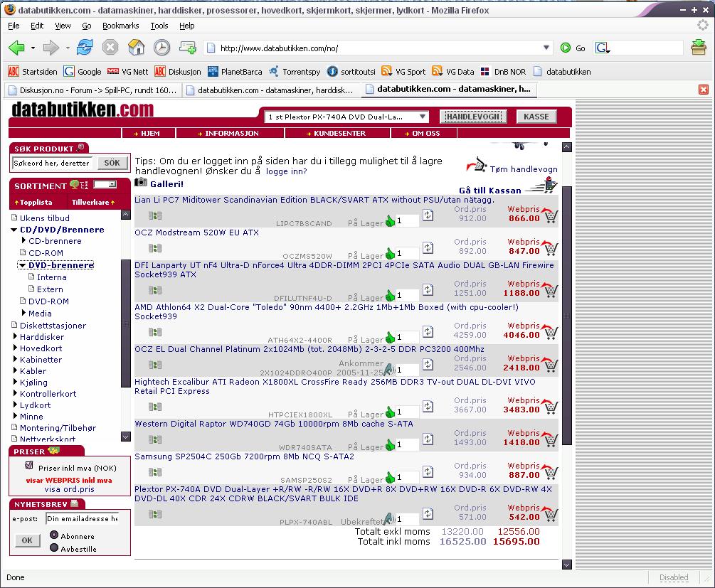Open the VG Sport bookmark
Viewport: 715px width, 588px height.
pyautogui.click(x=403, y=72)
